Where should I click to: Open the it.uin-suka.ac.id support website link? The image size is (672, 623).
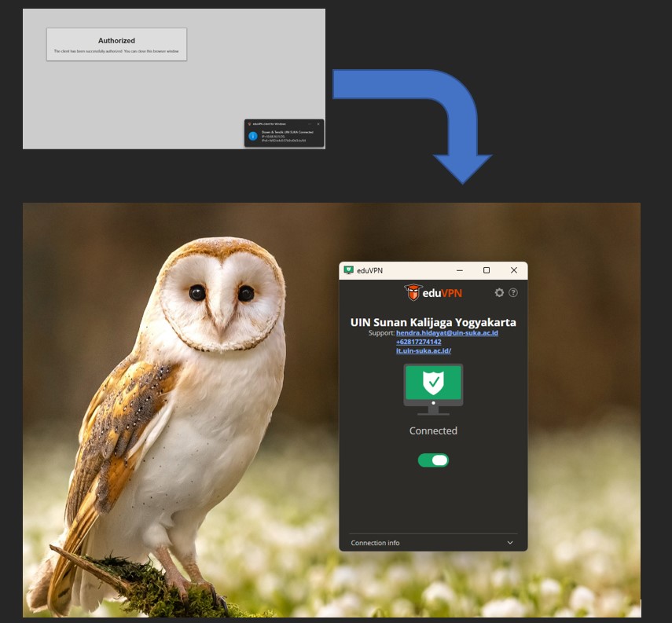pyautogui.click(x=424, y=350)
